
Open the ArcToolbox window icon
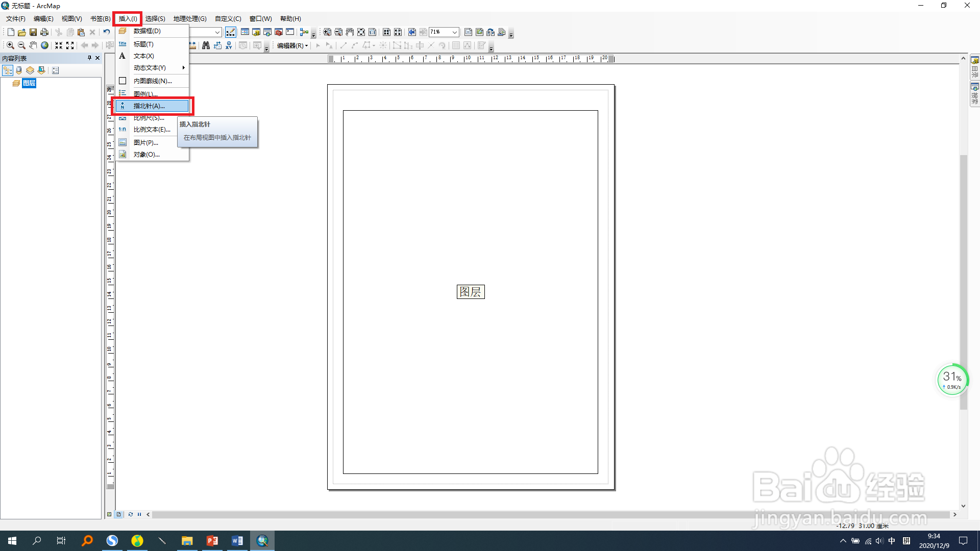[279, 32]
